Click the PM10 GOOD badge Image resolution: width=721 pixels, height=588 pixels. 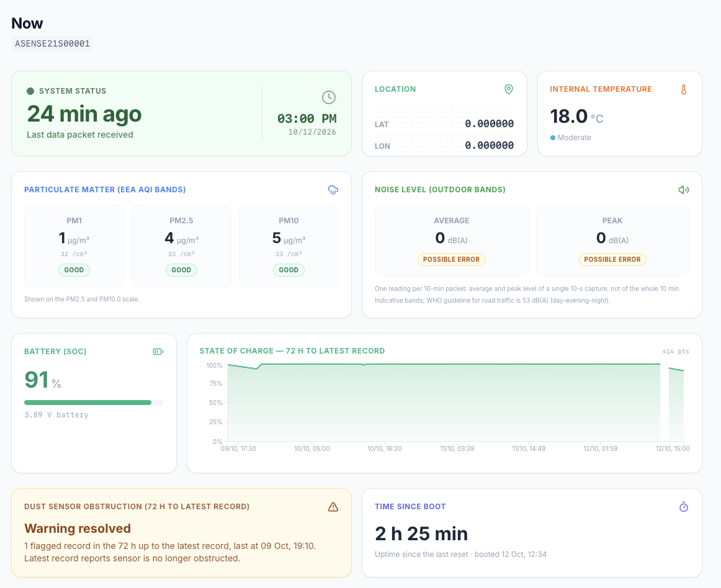click(x=289, y=270)
